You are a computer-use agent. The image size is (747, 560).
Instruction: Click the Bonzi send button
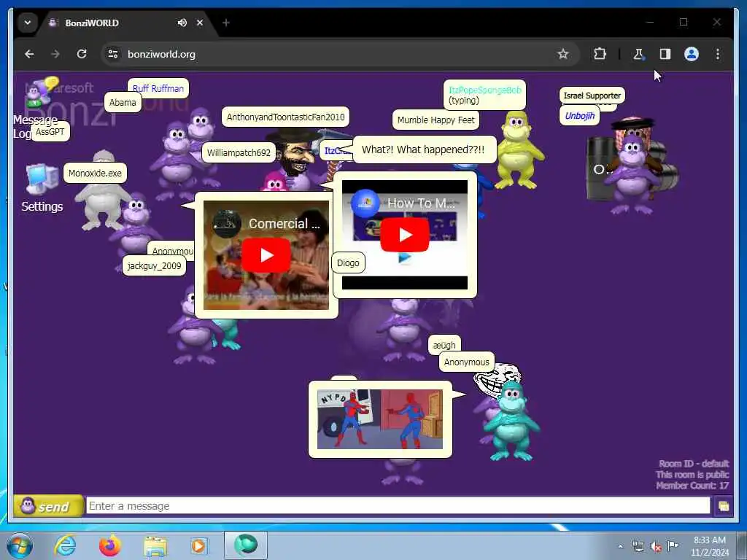coord(48,506)
